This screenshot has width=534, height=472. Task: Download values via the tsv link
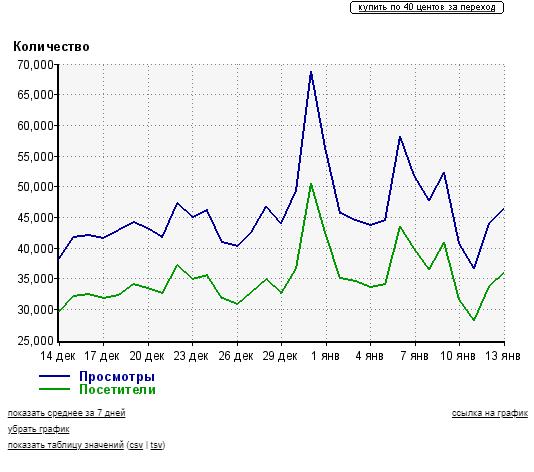point(157,445)
